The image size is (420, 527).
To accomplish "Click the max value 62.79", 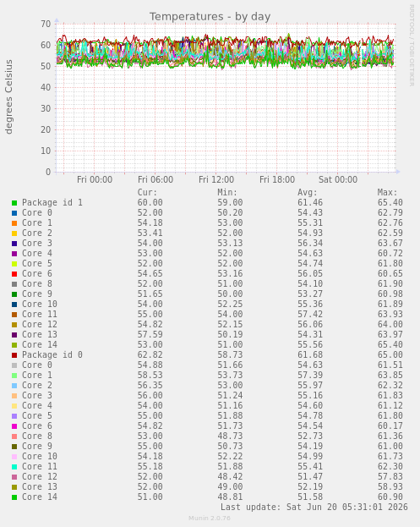I will (x=390, y=213).
